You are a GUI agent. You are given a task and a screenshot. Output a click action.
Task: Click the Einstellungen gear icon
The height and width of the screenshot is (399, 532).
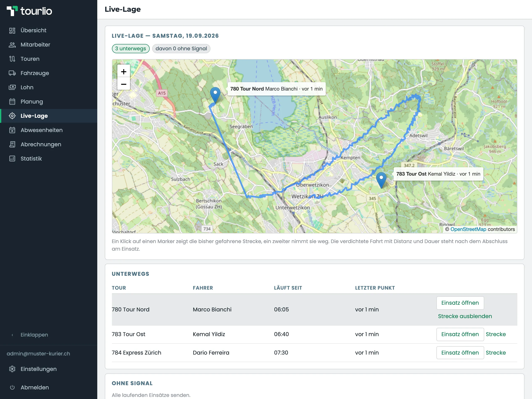(12, 369)
